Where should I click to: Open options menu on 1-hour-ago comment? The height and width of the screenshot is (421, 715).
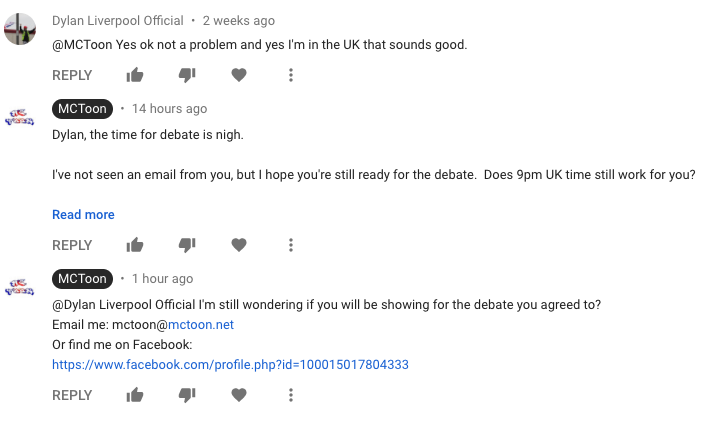pyautogui.click(x=290, y=395)
